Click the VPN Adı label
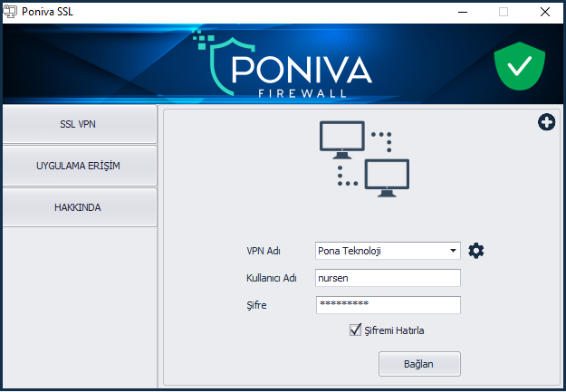The image size is (566, 392). [264, 251]
